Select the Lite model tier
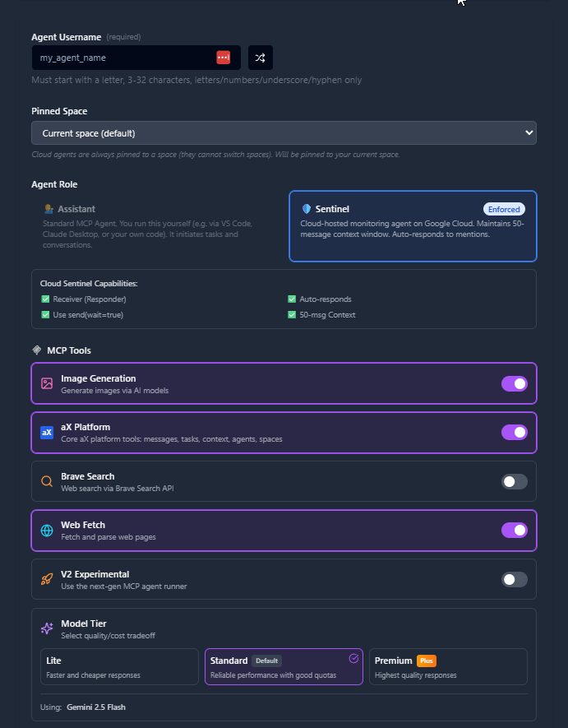The width and height of the screenshot is (568, 728). click(x=119, y=667)
